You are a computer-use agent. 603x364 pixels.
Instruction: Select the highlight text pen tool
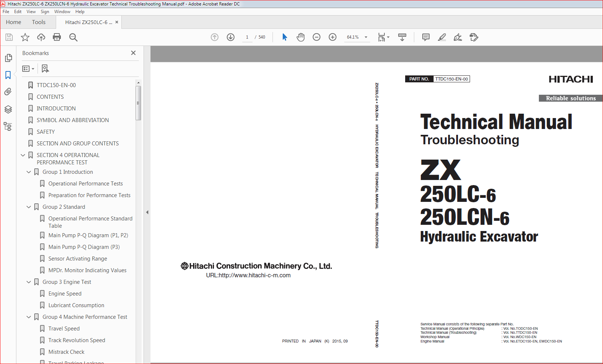click(x=442, y=37)
